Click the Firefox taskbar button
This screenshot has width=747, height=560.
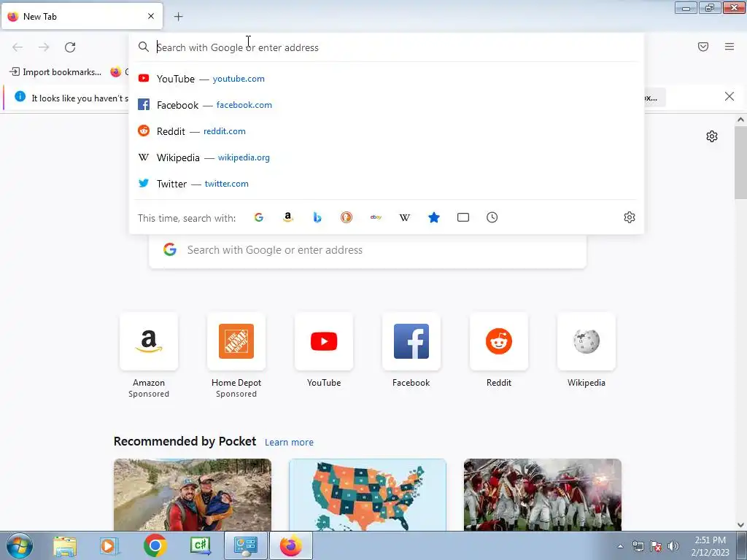[x=291, y=545]
